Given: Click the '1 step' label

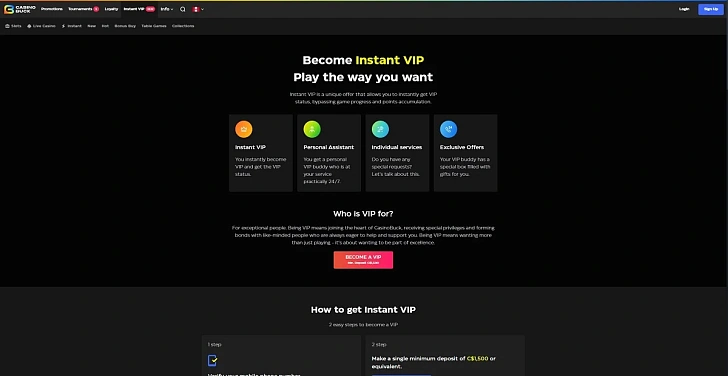Looking at the screenshot, I should pos(214,344).
